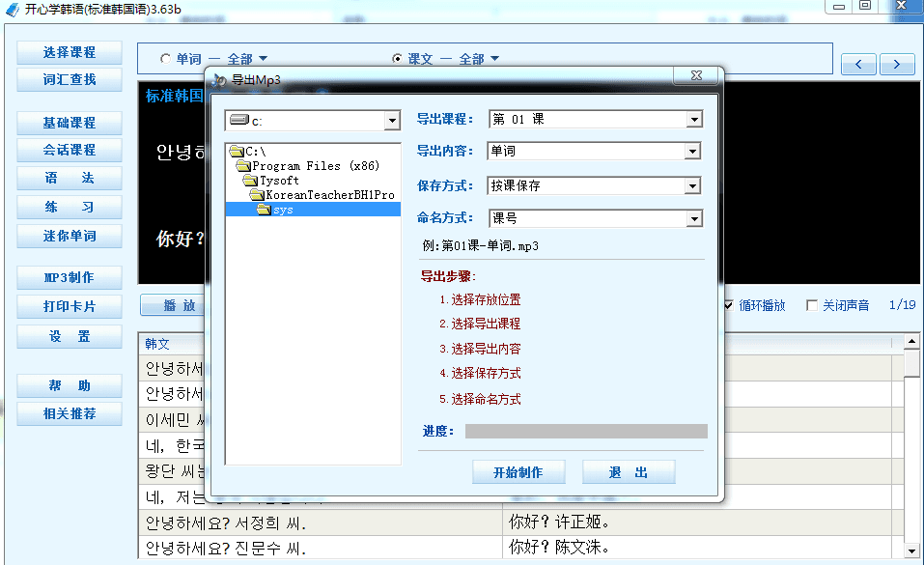The image size is (924, 565).
Task: Open the 选择课程 sidebar button
Action: coord(70,52)
